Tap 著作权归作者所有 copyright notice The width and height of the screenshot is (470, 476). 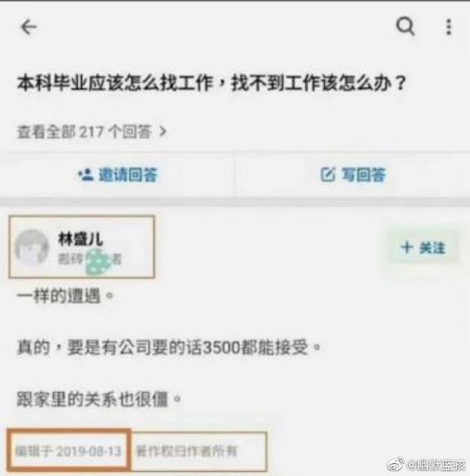click(x=186, y=451)
